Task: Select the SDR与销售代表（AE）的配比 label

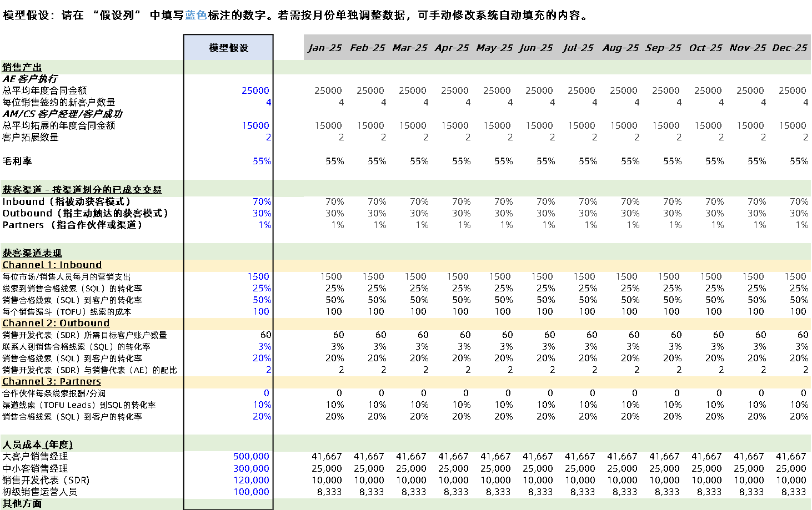Action: [x=89, y=370]
